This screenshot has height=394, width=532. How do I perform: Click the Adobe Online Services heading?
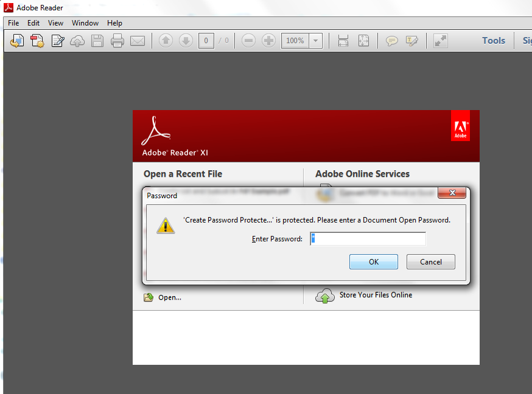pos(362,174)
